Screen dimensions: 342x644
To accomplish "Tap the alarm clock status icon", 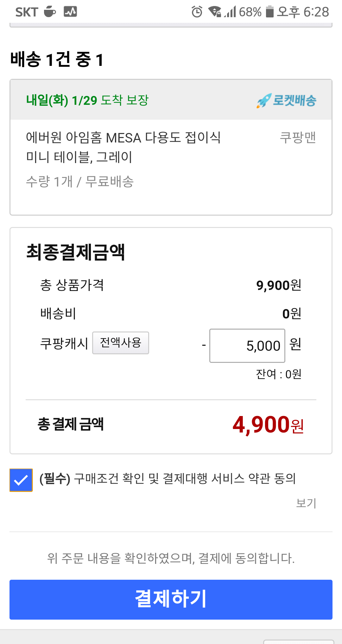I will (197, 12).
